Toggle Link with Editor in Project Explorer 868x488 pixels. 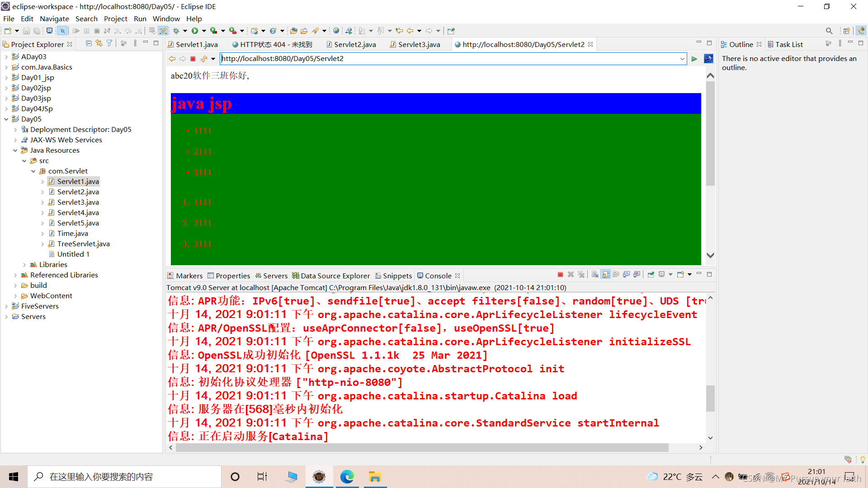point(99,43)
